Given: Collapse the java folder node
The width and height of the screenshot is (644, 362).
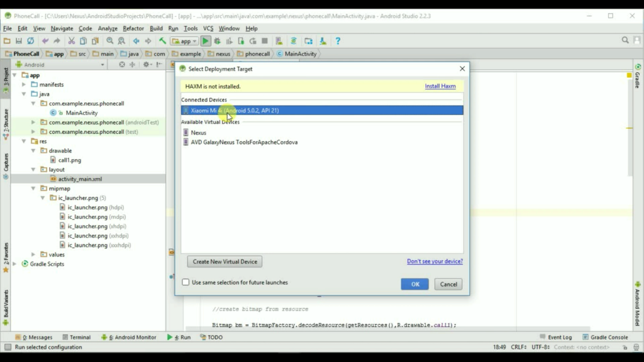Looking at the screenshot, I should 24,94.
